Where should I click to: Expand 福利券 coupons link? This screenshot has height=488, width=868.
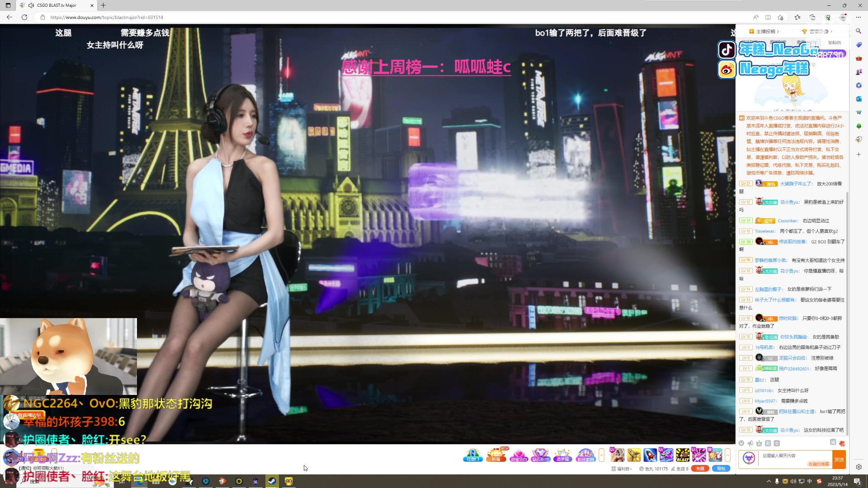(622, 469)
